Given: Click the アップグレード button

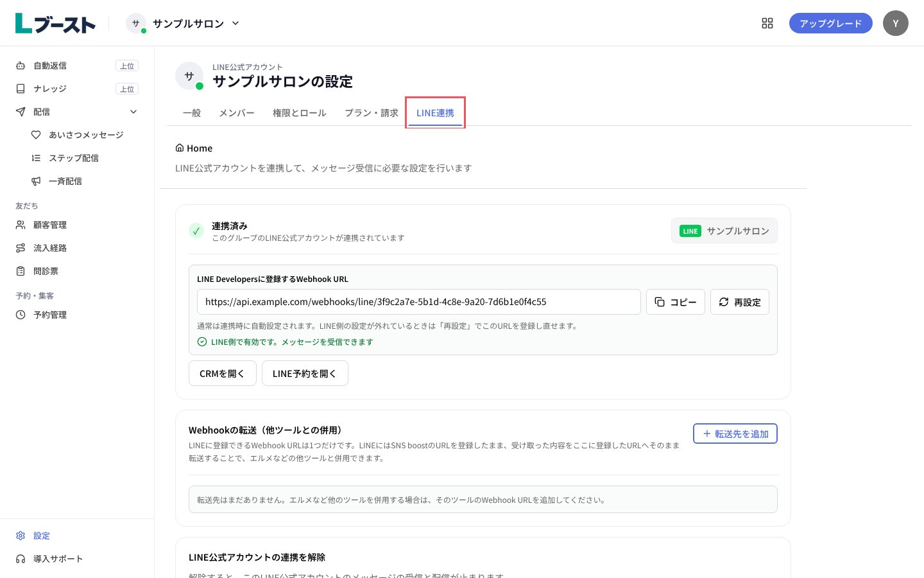Looking at the screenshot, I should pyautogui.click(x=831, y=23).
